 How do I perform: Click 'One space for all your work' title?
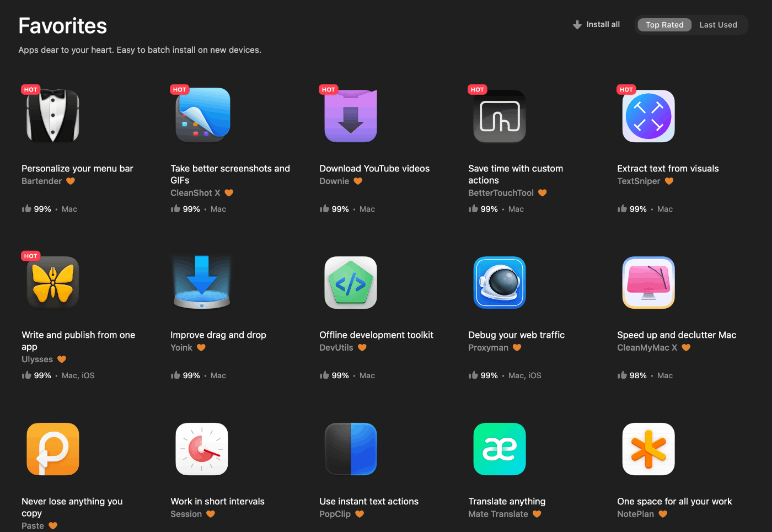tap(674, 502)
